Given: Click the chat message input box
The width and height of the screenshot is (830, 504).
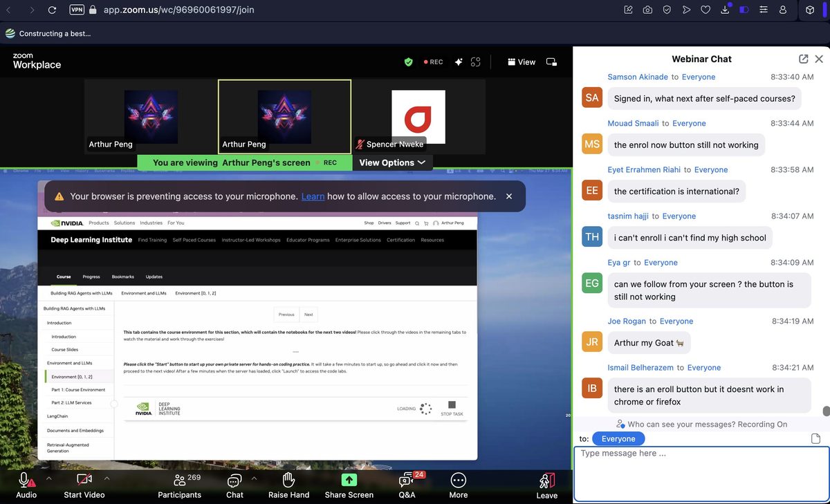Looking at the screenshot, I should (701, 474).
